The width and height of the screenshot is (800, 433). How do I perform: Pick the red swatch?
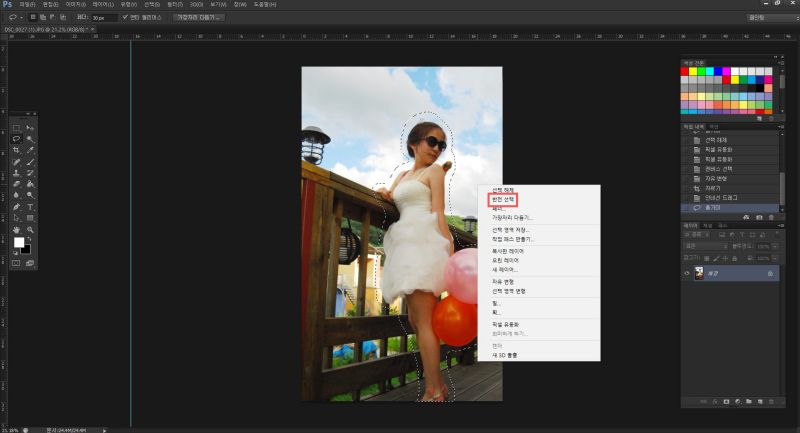(684, 71)
